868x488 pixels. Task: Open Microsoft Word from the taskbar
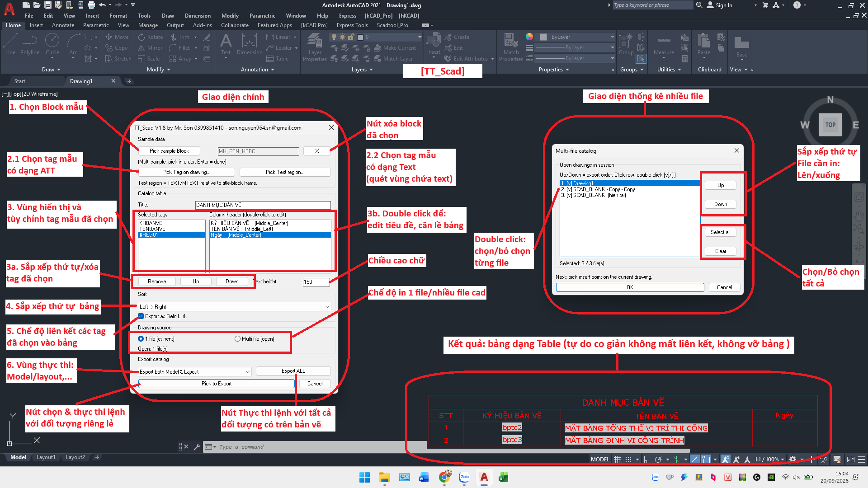point(424,477)
